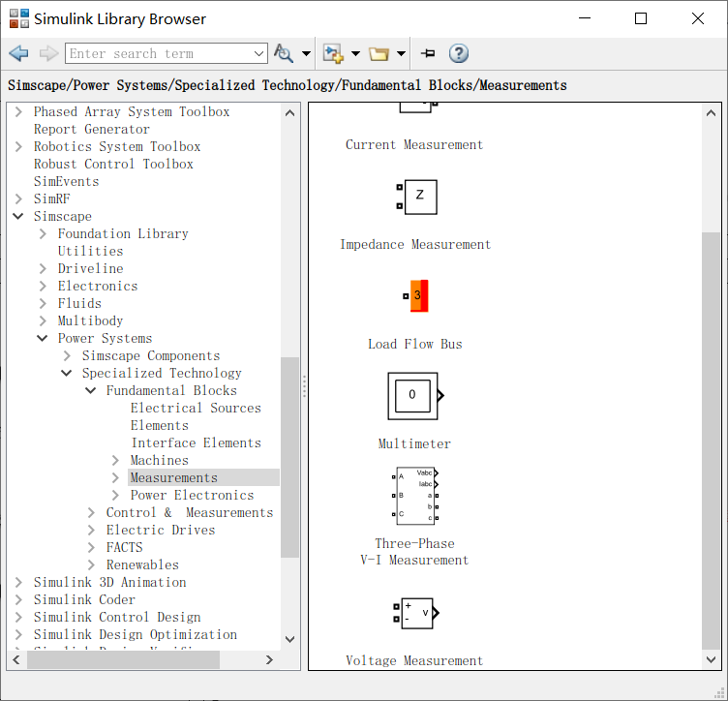Click the search library icon

284,53
